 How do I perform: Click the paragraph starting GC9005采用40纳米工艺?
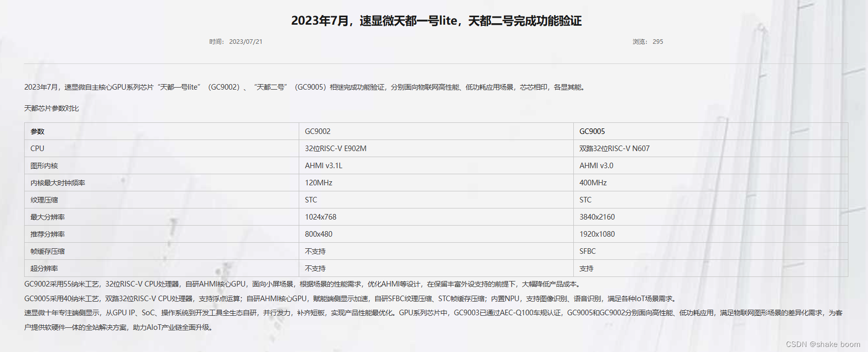[x=351, y=299]
